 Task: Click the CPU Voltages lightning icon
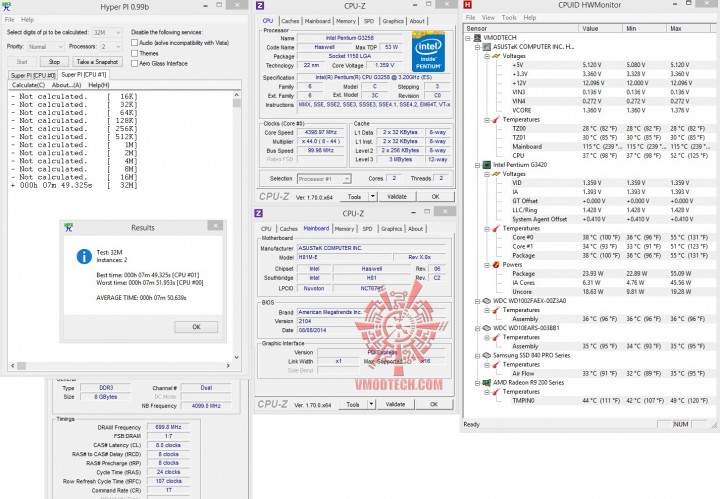496,174
